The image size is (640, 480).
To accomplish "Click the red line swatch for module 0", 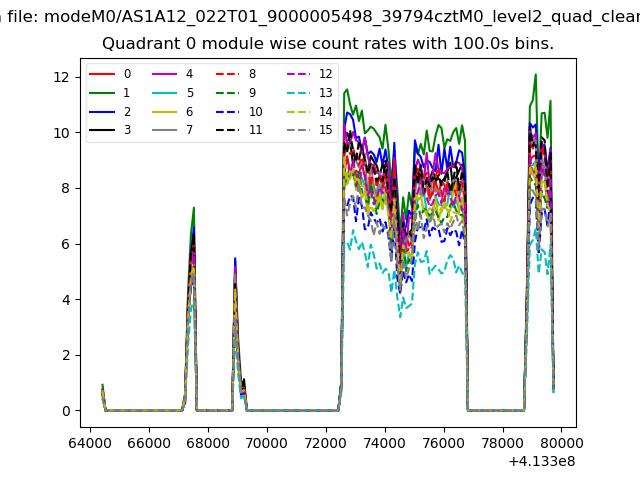I will pos(103,74).
